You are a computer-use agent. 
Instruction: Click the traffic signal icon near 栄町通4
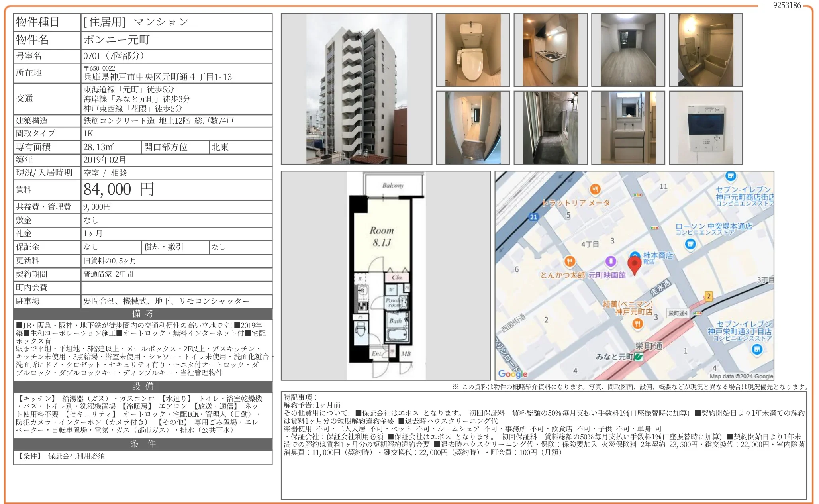pos(698,312)
